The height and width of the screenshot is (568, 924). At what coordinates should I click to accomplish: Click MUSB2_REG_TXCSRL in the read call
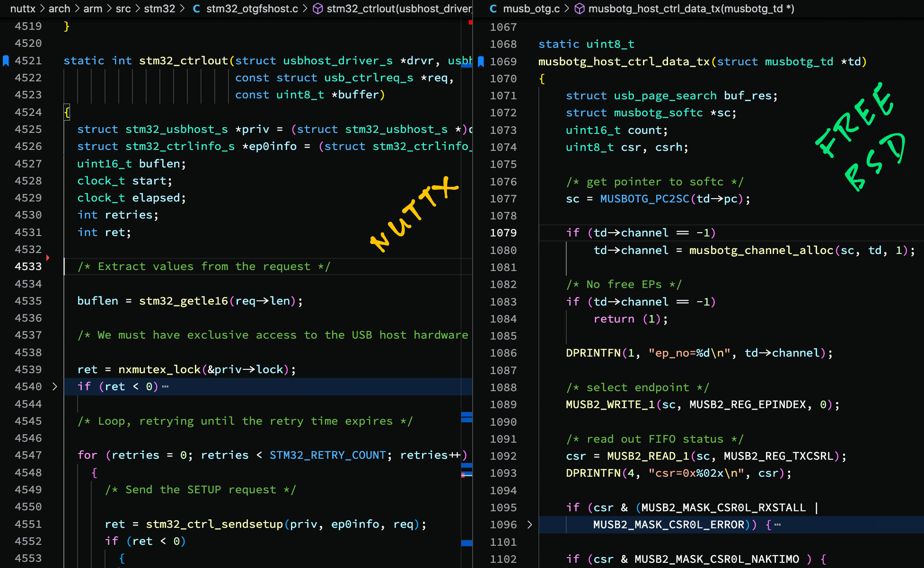tap(779, 456)
